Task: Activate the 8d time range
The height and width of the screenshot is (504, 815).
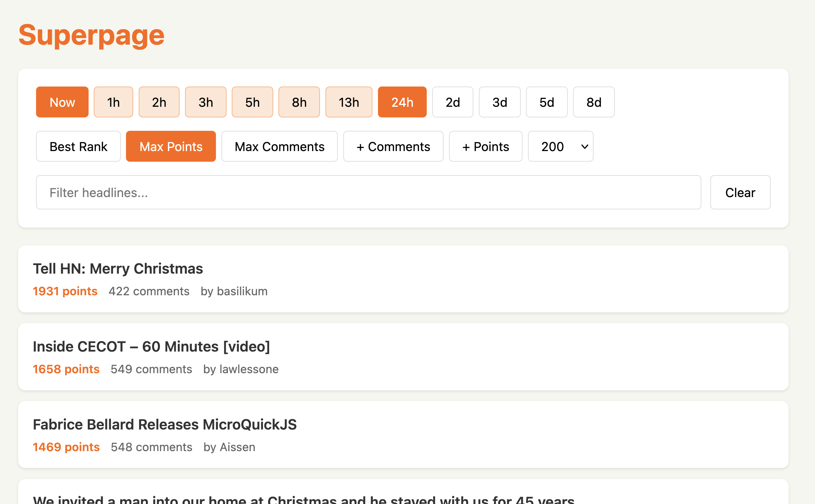Action: coord(594,102)
